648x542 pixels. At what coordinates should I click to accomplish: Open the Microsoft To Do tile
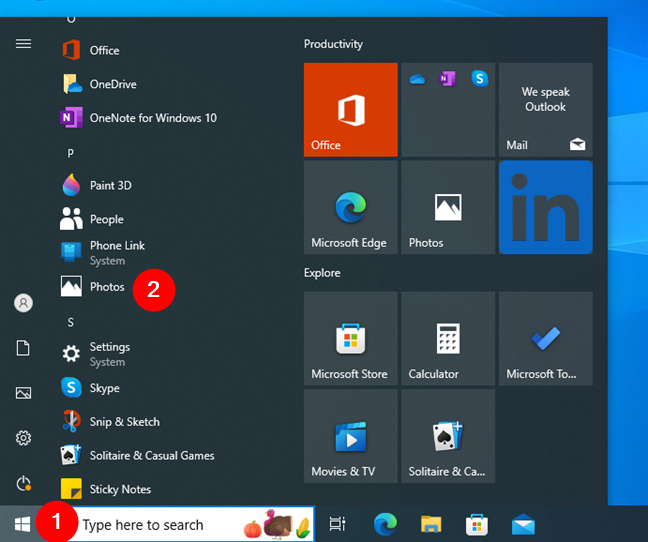point(546,339)
